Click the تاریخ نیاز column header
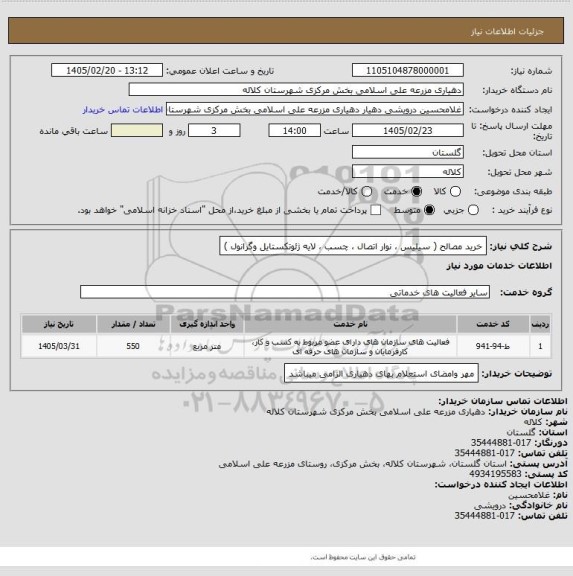This screenshot has width=573, height=576. pos(59,324)
